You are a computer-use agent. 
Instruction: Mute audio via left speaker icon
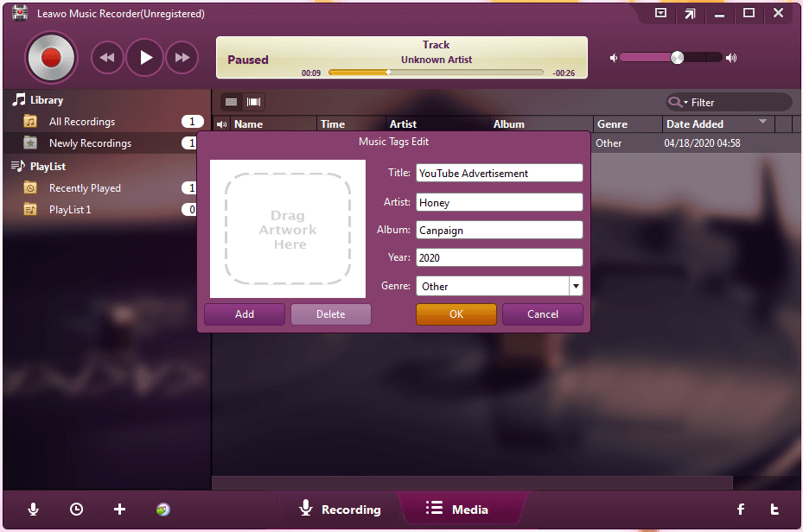coord(613,58)
